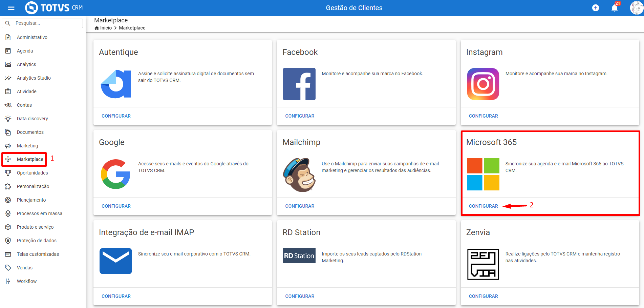Viewport: 644px width, 308px height.
Task: Click the IMAP email envelope logo
Action: coord(116,261)
